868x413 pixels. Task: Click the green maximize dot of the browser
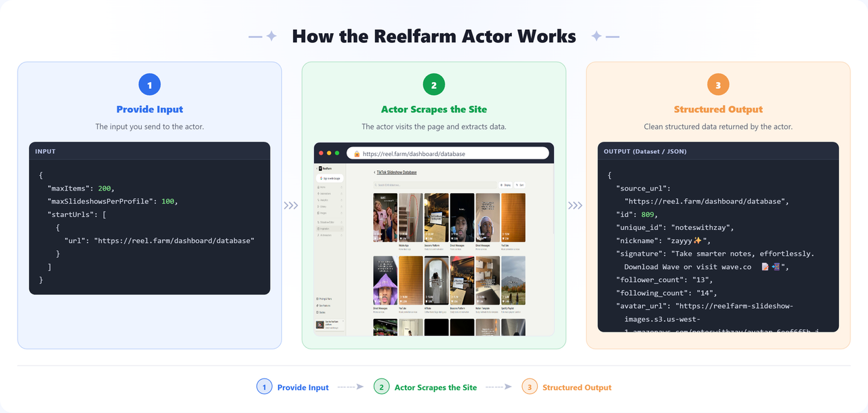pyautogui.click(x=338, y=153)
